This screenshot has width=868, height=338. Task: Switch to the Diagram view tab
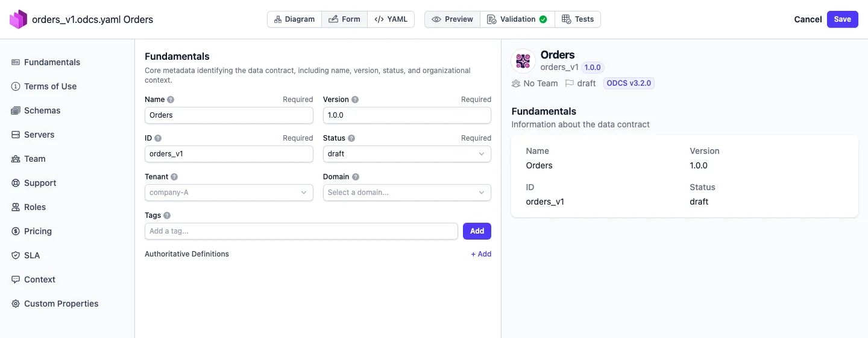point(295,19)
